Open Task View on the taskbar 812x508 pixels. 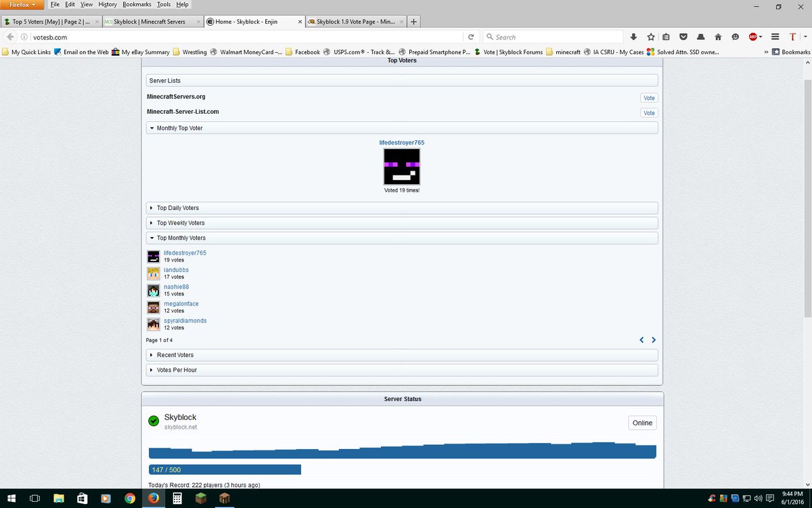tap(35, 499)
